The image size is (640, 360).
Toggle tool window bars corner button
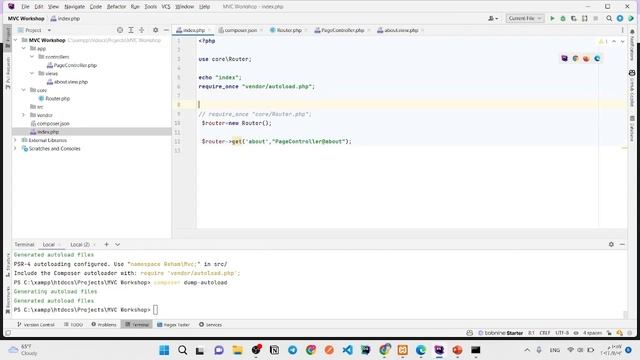click(8, 333)
